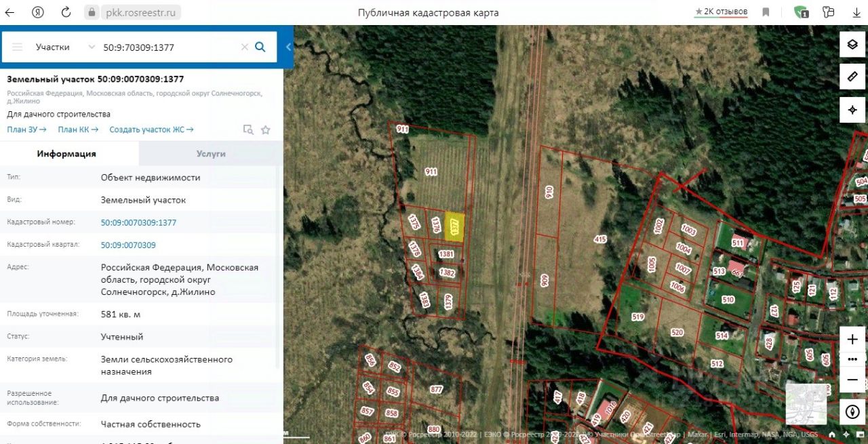Click parcel 519 on the map

click(637, 317)
